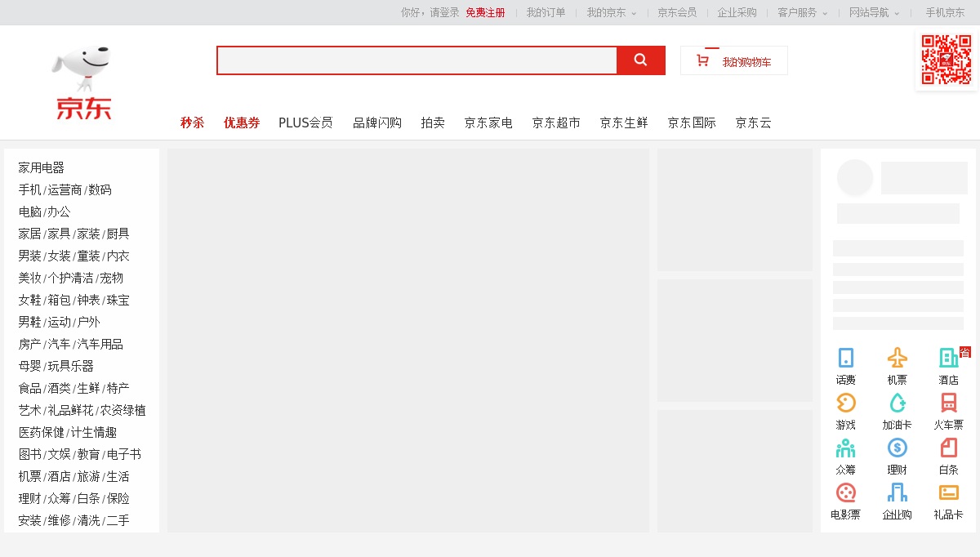Open the 内衣 category
The height and width of the screenshot is (557, 980).
[118, 256]
